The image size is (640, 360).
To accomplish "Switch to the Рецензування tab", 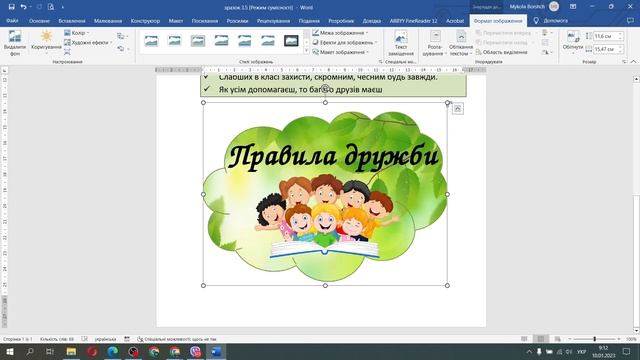I will tap(273, 20).
